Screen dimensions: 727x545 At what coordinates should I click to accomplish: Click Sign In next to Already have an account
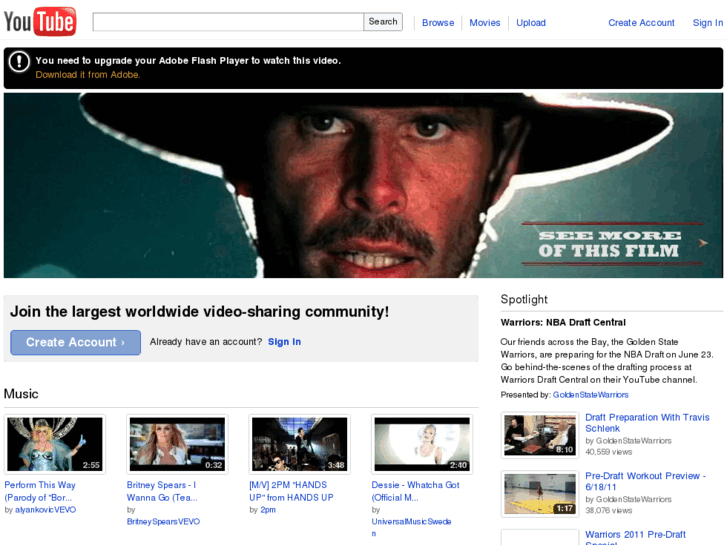tap(284, 342)
